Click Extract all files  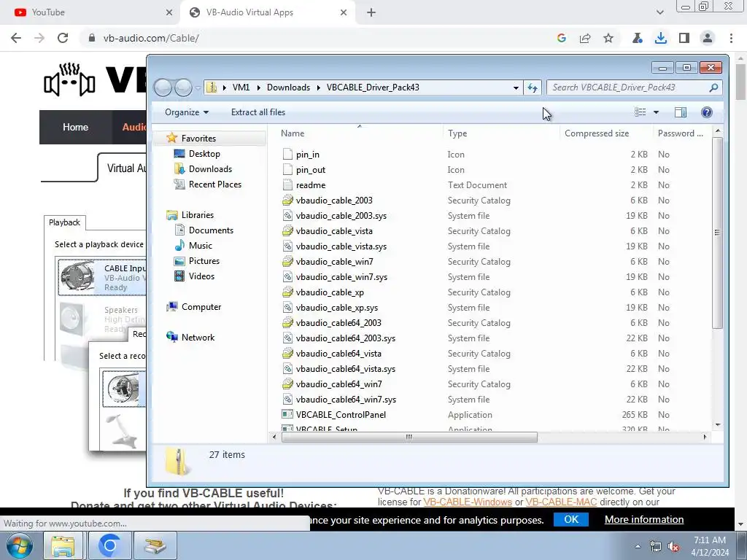point(258,112)
